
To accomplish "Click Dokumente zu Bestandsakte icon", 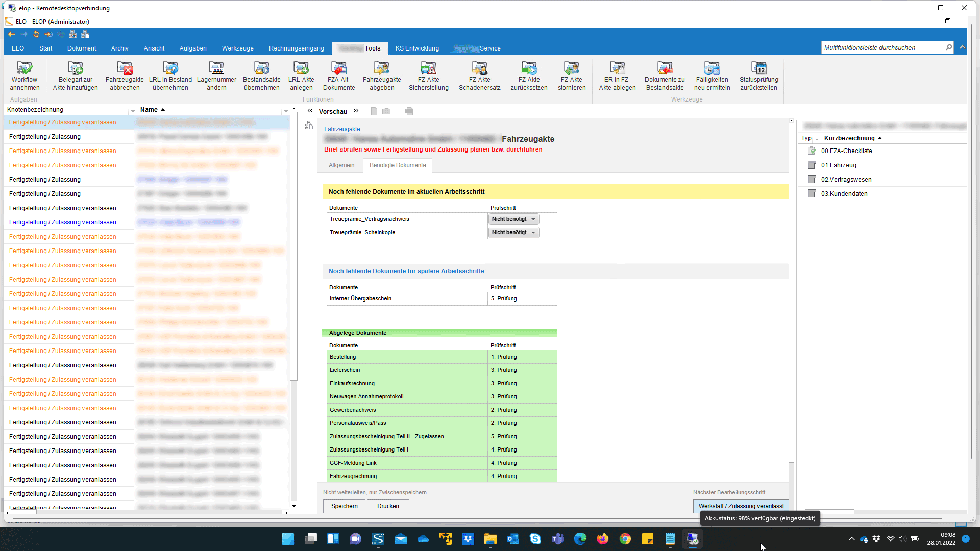I will [x=665, y=68].
